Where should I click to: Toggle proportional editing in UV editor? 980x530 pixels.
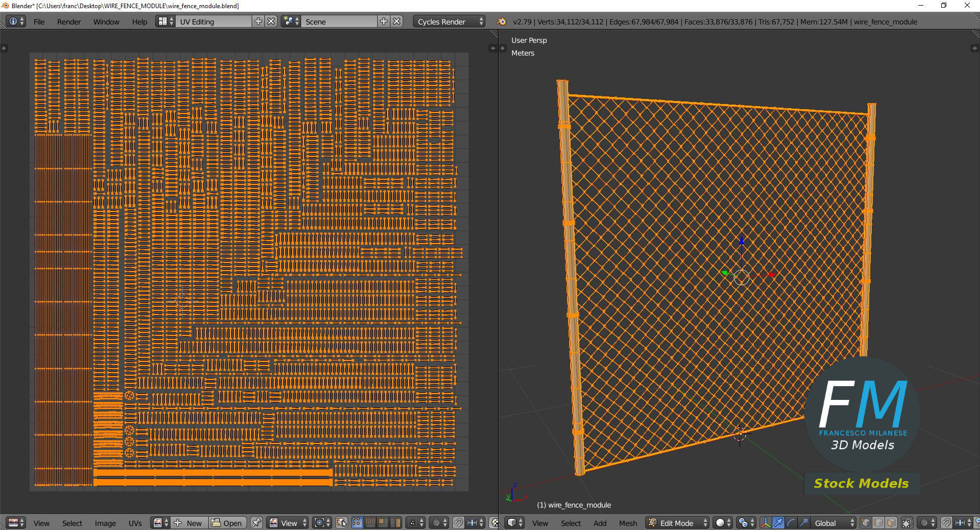pyautogui.click(x=439, y=523)
